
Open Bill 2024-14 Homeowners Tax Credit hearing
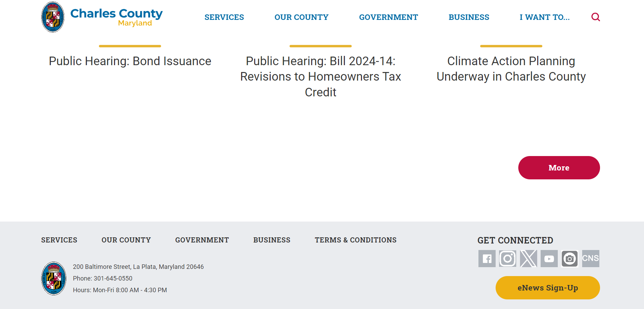(x=320, y=76)
